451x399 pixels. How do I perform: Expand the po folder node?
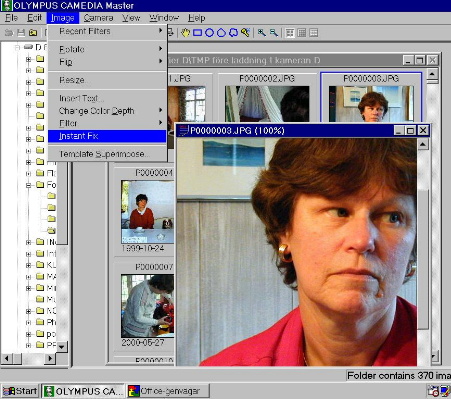(x=28, y=334)
